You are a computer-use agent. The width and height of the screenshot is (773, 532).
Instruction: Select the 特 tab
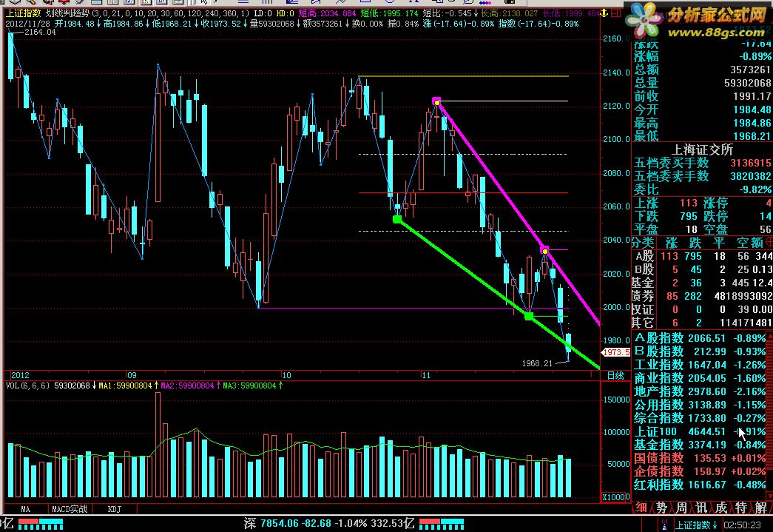click(741, 508)
